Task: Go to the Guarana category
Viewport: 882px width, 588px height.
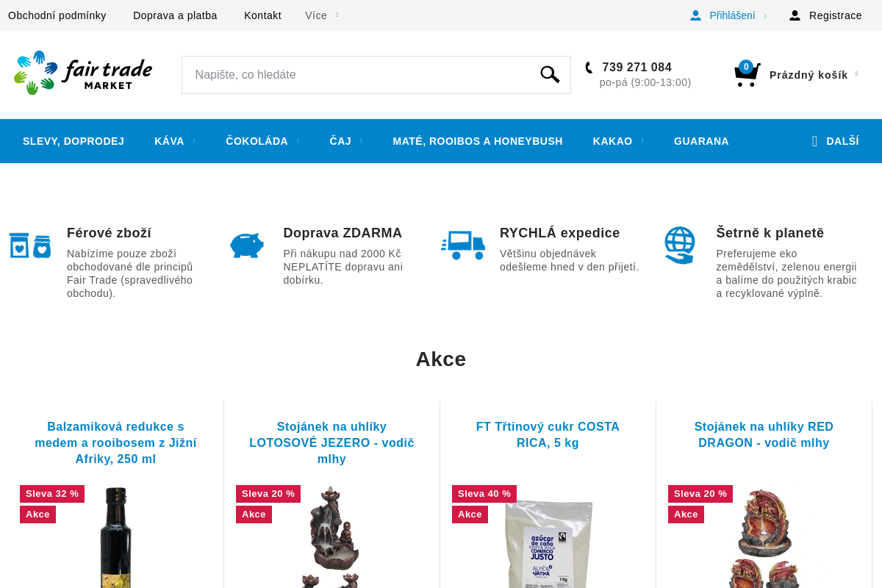Action: [701, 141]
